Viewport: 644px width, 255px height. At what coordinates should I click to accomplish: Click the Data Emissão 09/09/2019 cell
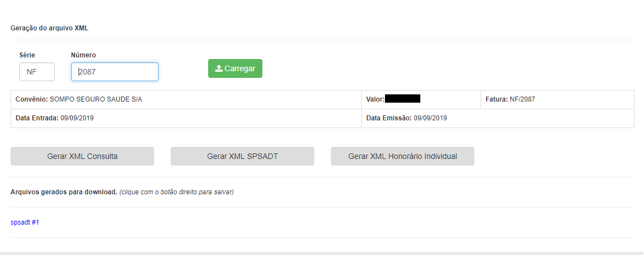click(498, 118)
